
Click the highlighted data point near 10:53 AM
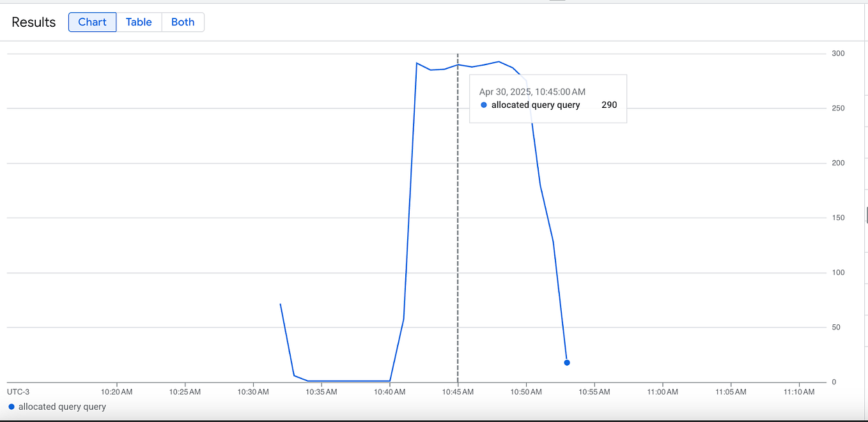tap(566, 362)
